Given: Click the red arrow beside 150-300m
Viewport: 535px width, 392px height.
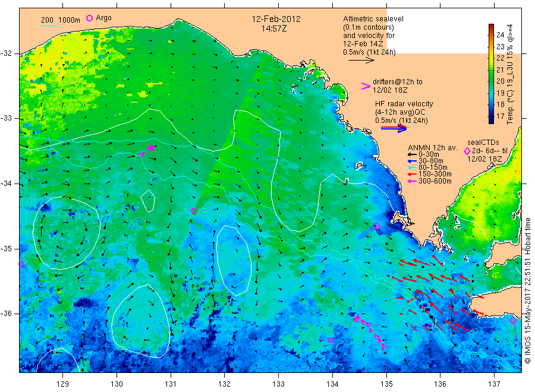Looking at the screenshot, I should click(x=412, y=174).
